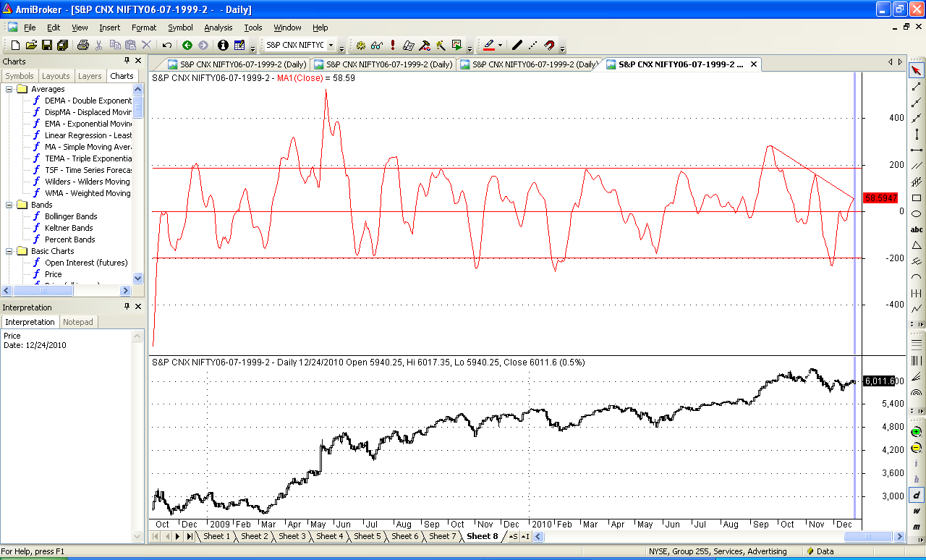Screen dimensions: 926x560
Task: Select the arrow pointer tool
Action: point(917,70)
